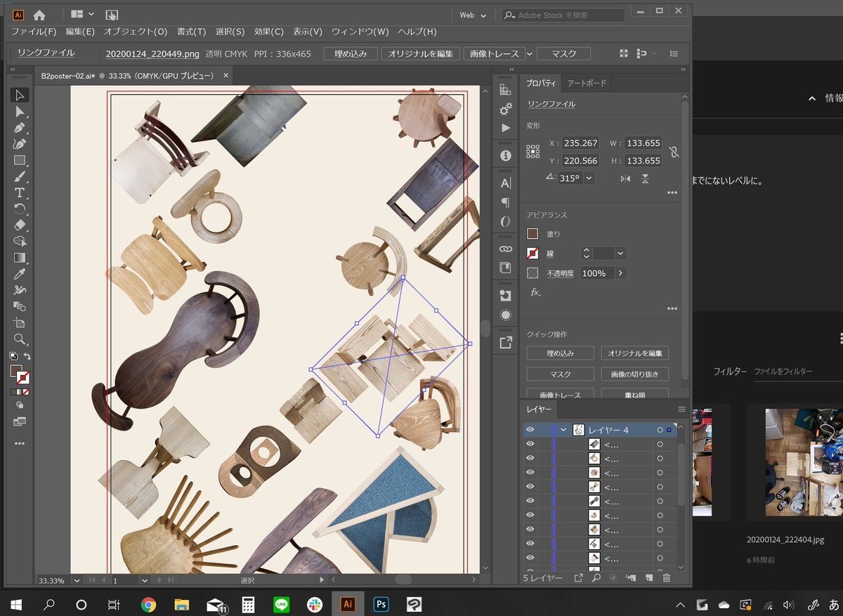Viewport: 843px width, 616px height.
Task: Click the 塗り fill color swatch
Action: click(x=532, y=234)
